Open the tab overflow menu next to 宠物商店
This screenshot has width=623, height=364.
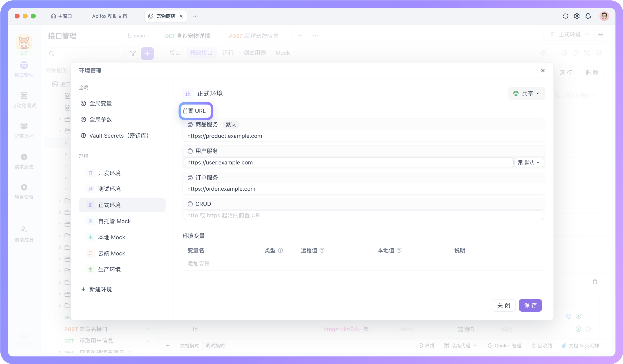coord(195,16)
